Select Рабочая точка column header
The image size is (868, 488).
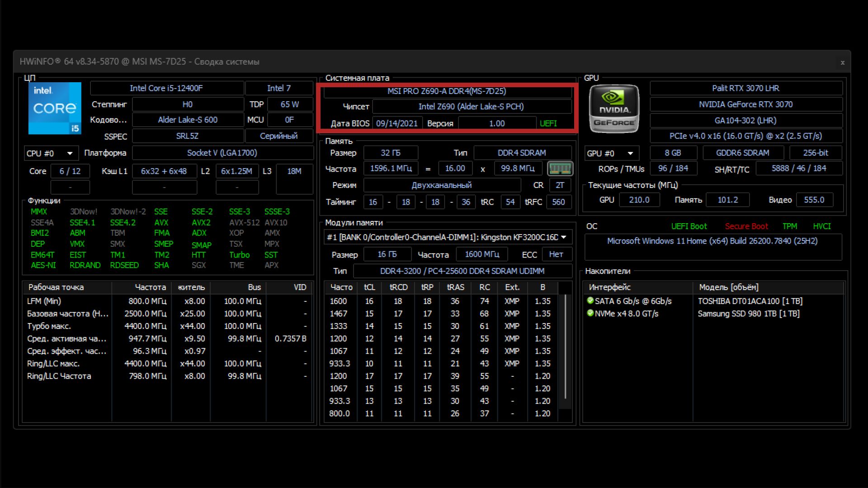(x=56, y=287)
